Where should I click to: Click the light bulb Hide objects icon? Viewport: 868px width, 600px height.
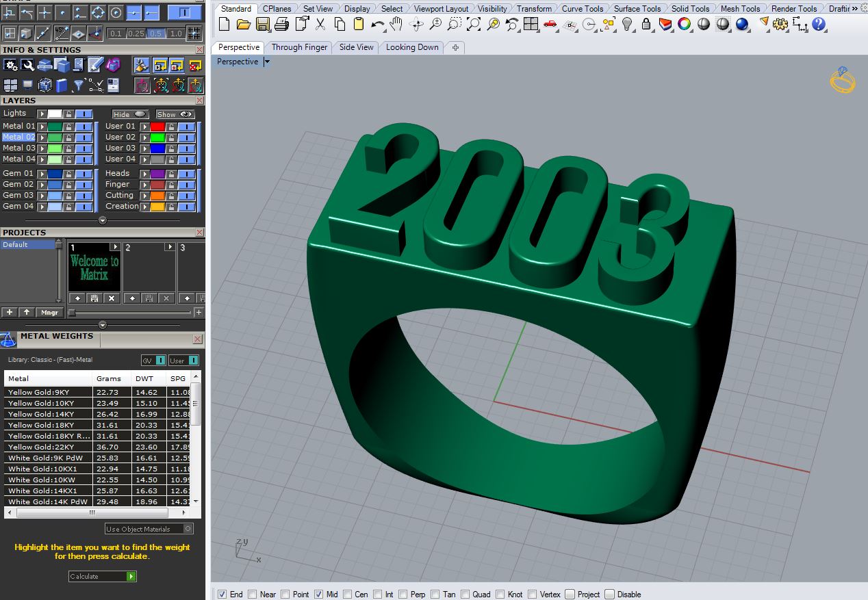[x=626, y=25]
